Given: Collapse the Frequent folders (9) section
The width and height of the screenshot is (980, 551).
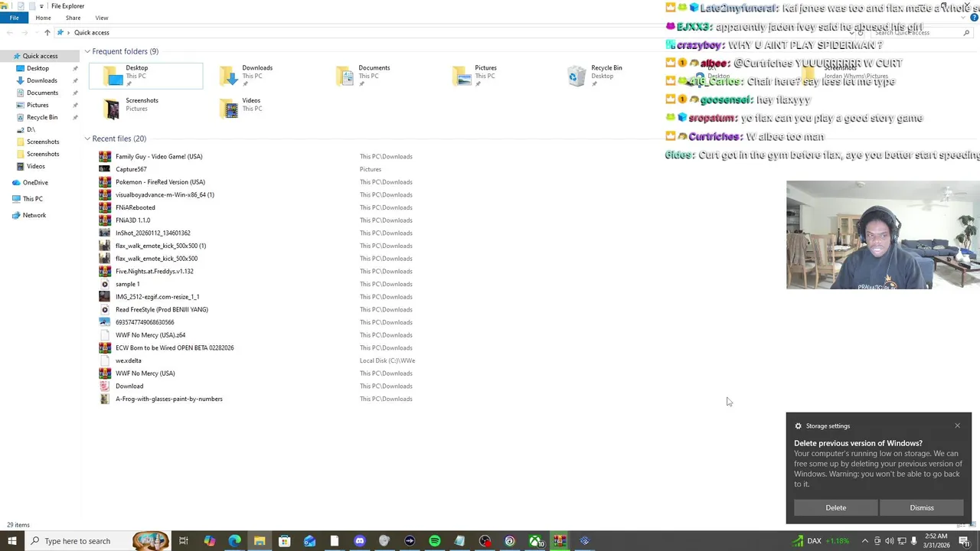Looking at the screenshot, I should 87,51.
